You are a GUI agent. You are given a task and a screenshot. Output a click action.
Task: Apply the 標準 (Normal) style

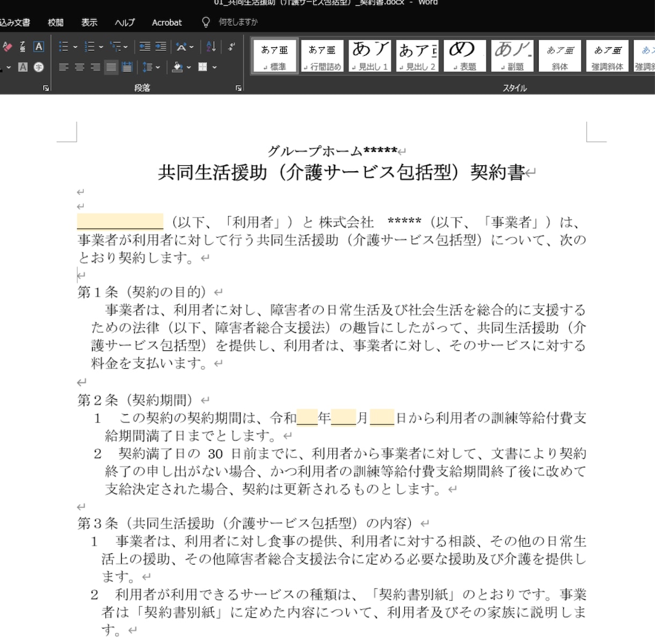[x=274, y=56]
